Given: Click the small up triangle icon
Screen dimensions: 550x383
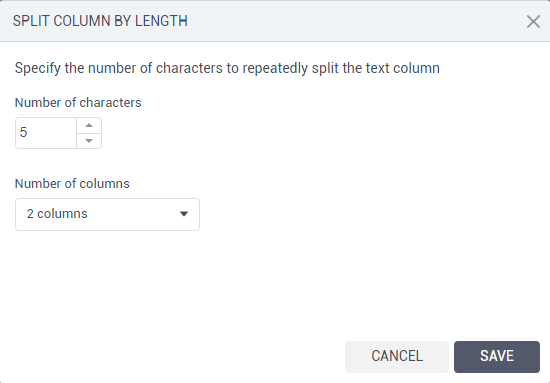Looking at the screenshot, I should (x=89, y=126).
